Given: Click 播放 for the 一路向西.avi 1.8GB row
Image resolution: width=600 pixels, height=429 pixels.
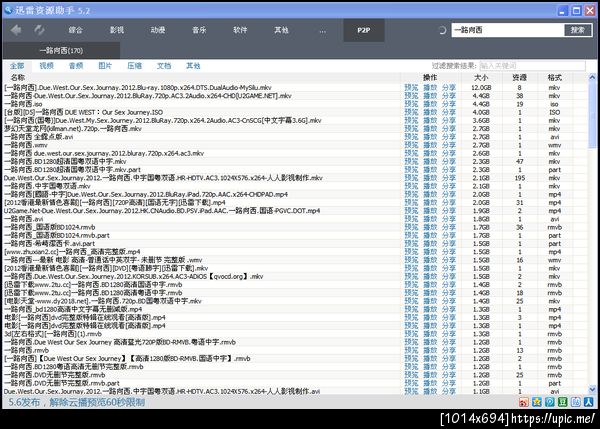Looking at the screenshot, I should pos(430,219).
